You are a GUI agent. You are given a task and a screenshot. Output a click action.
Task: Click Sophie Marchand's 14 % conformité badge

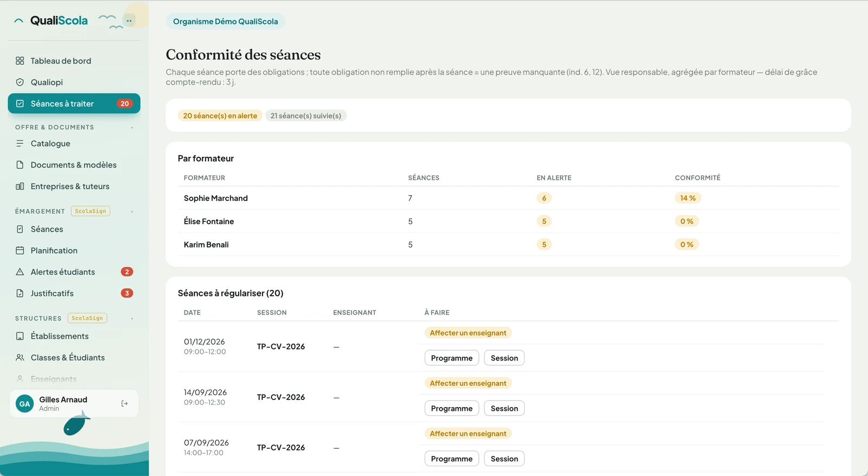(x=688, y=198)
